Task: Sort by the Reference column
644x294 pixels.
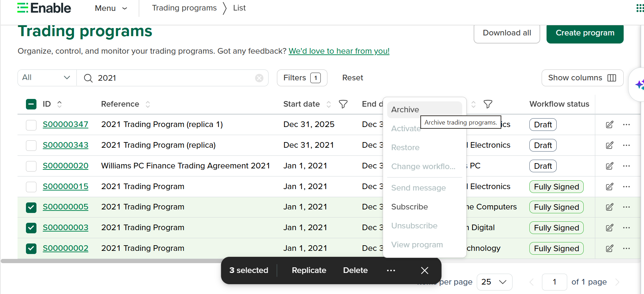Action: point(148,104)
